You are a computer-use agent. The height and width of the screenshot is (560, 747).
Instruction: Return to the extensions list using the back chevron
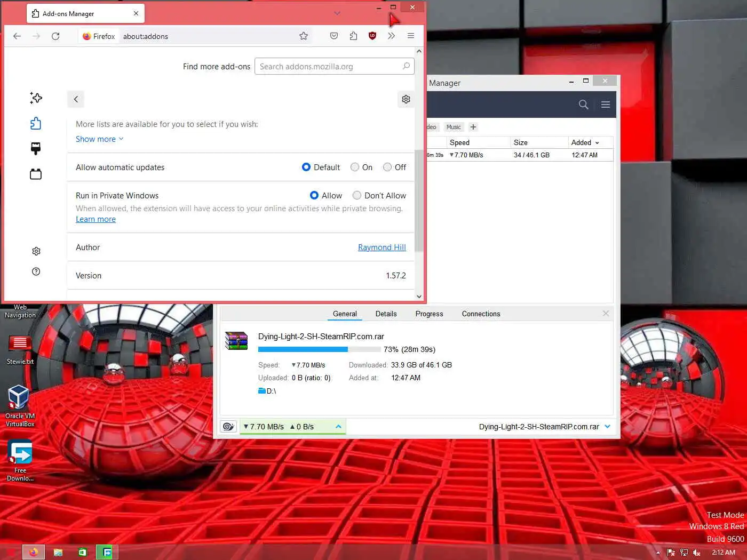76,99
